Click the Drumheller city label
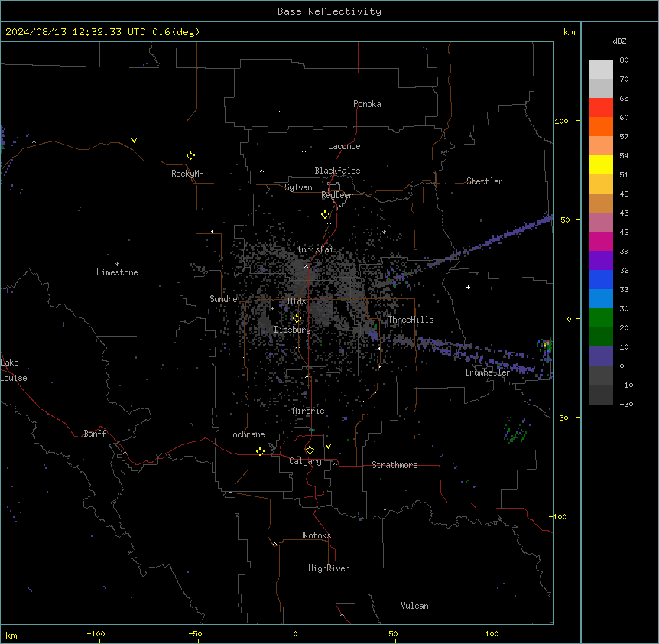 pyautogui.click(x=488, y=372)
